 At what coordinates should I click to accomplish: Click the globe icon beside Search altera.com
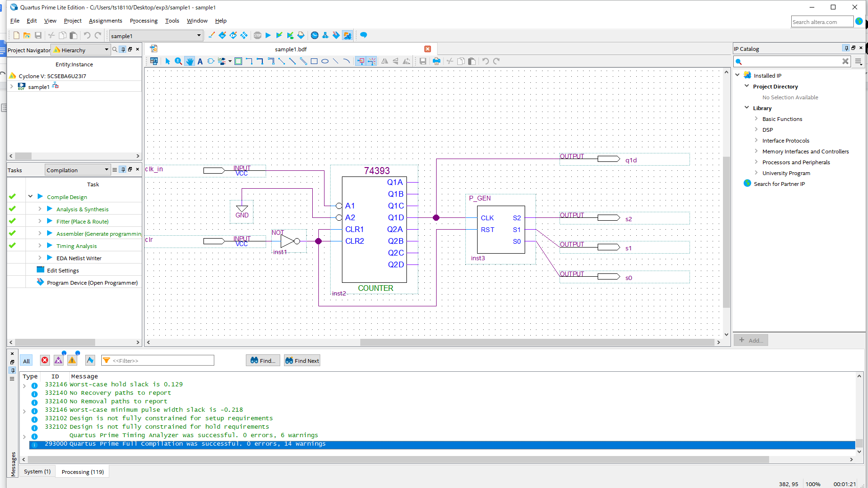pos(859,21)
